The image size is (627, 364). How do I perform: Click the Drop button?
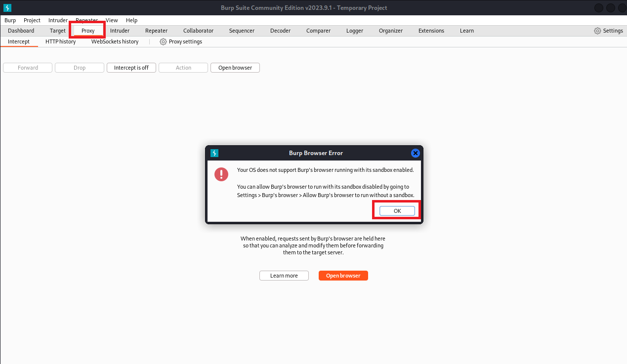(x=80, y=68)
